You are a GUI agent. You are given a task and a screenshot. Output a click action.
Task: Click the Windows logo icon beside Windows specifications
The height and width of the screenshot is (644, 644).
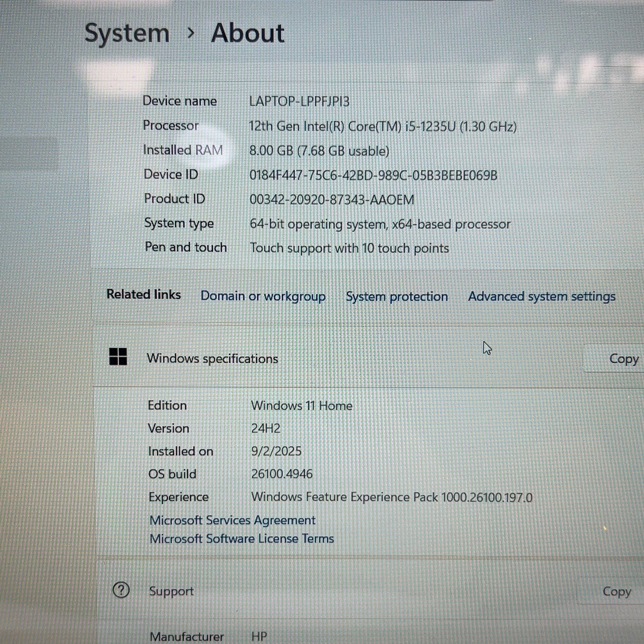coord(118,357)
